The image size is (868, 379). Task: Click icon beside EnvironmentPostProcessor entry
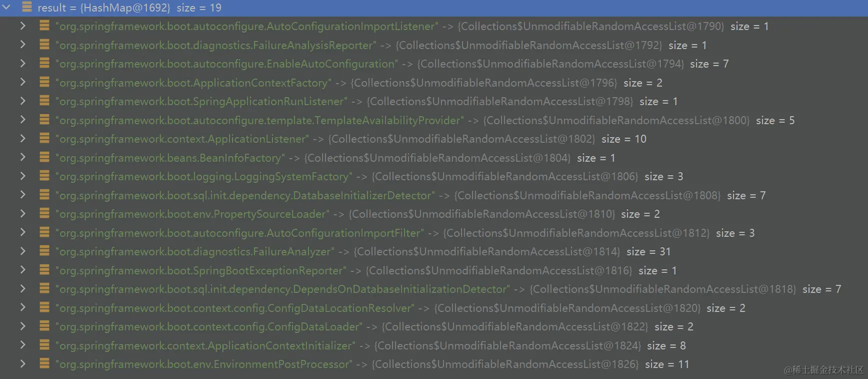[x=44, y=363]
